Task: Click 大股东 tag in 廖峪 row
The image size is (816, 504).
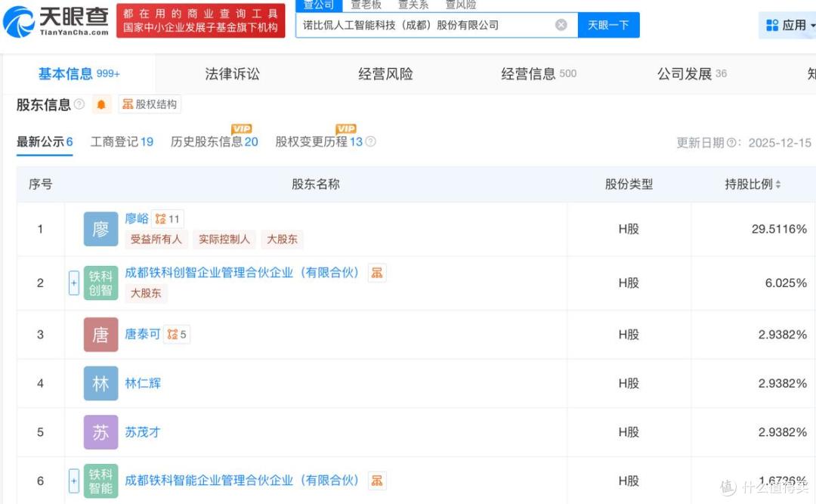Action: 282,239
